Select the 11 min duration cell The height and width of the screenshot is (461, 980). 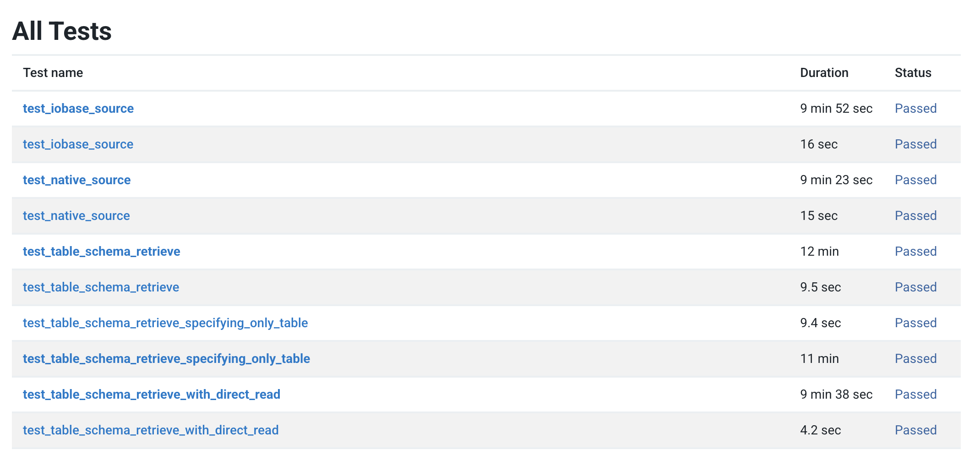pyautogui.click(x=820, y=359)
